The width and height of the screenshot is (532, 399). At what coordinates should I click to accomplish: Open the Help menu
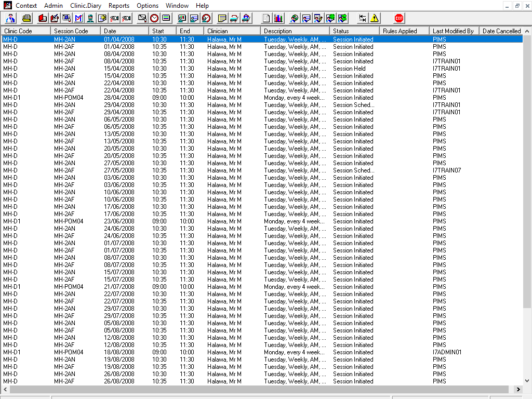point(202,5)
